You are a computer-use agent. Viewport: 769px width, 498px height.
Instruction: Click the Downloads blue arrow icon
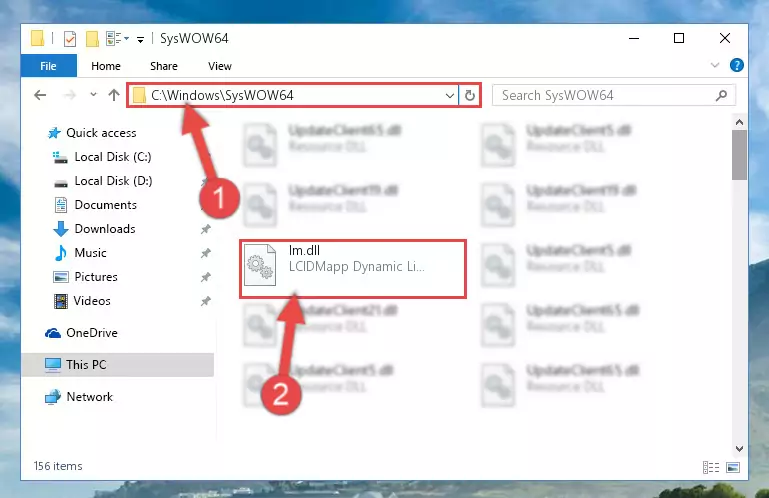tap(61, 229)
